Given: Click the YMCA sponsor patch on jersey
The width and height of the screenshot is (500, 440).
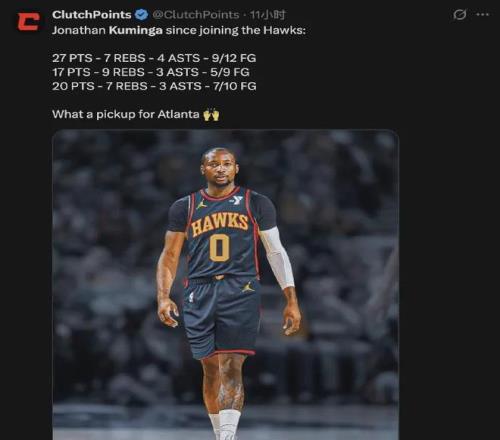Looking at the screenshot, I should pyautogui.click(x=237, y=200).
